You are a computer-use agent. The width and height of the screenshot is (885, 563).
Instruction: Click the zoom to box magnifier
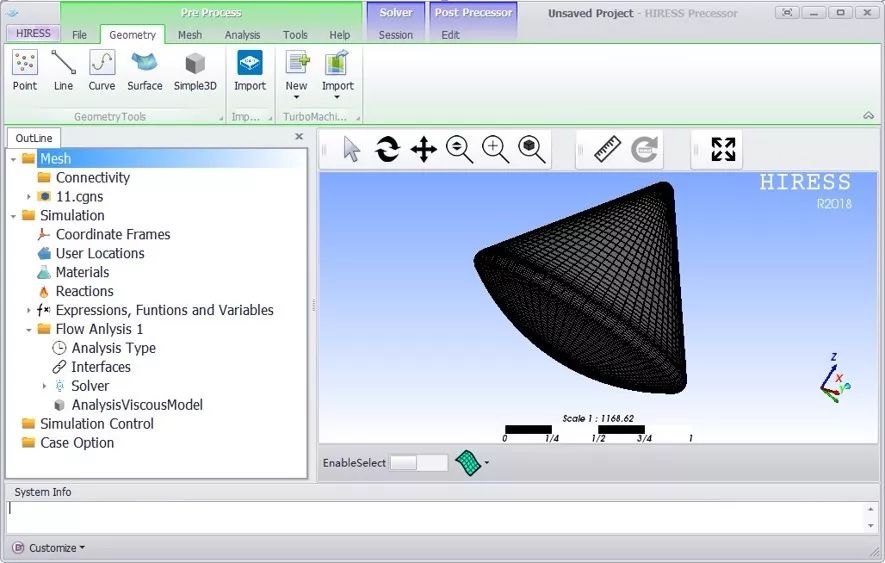pos(531,150)
